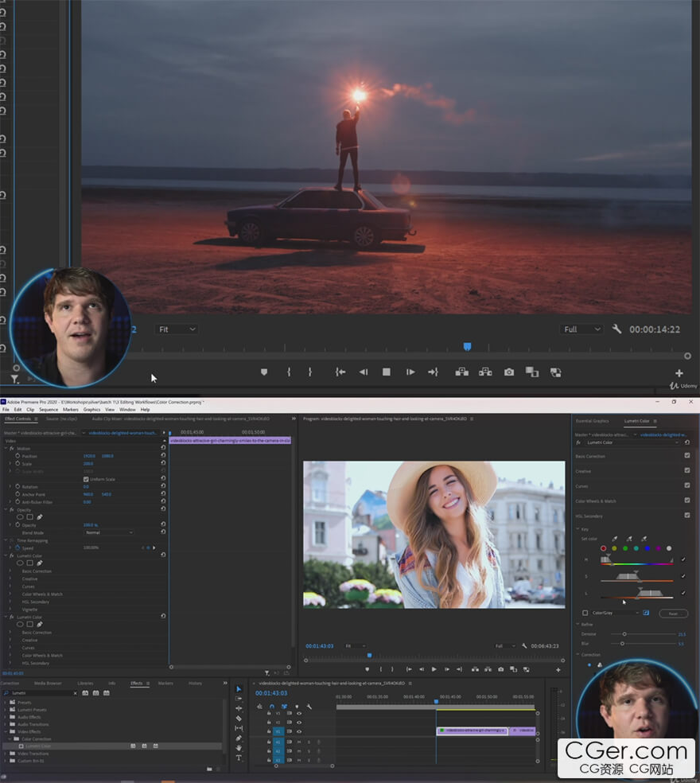This screenshot has height=783, width=700.
Task: Toggle the Position animation stopwatch
Action: (17, 456)
